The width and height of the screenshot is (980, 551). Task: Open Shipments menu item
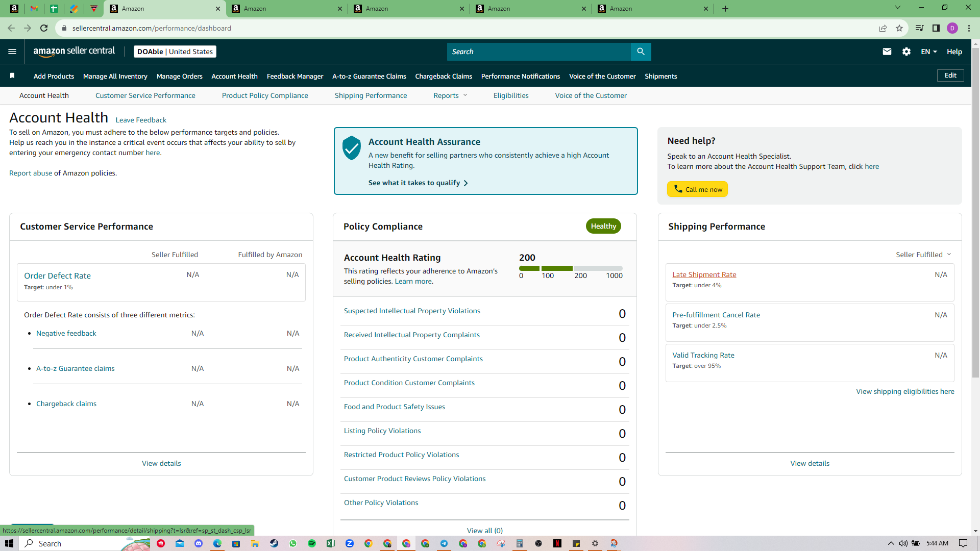(x=661, y=76)
